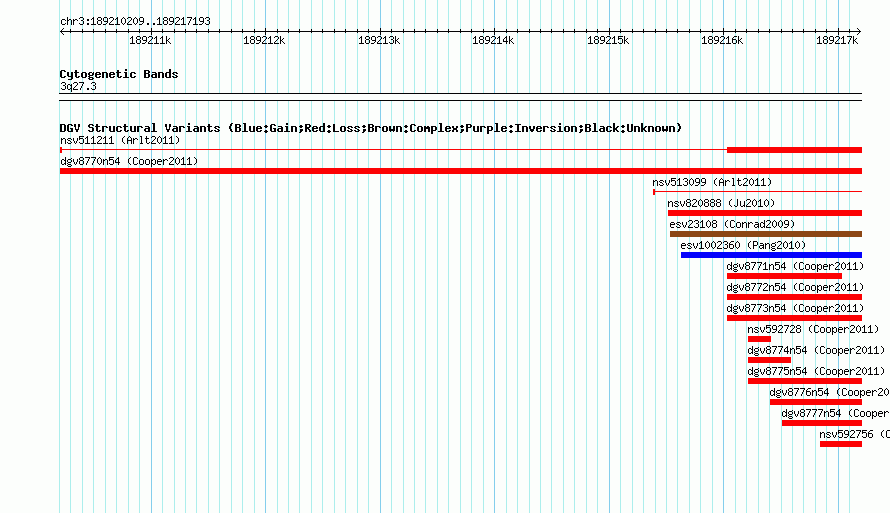Click the 189212k ruler label
Image resolution: width=890 pixels, height=513 pixels.
(x=264, y=40)
